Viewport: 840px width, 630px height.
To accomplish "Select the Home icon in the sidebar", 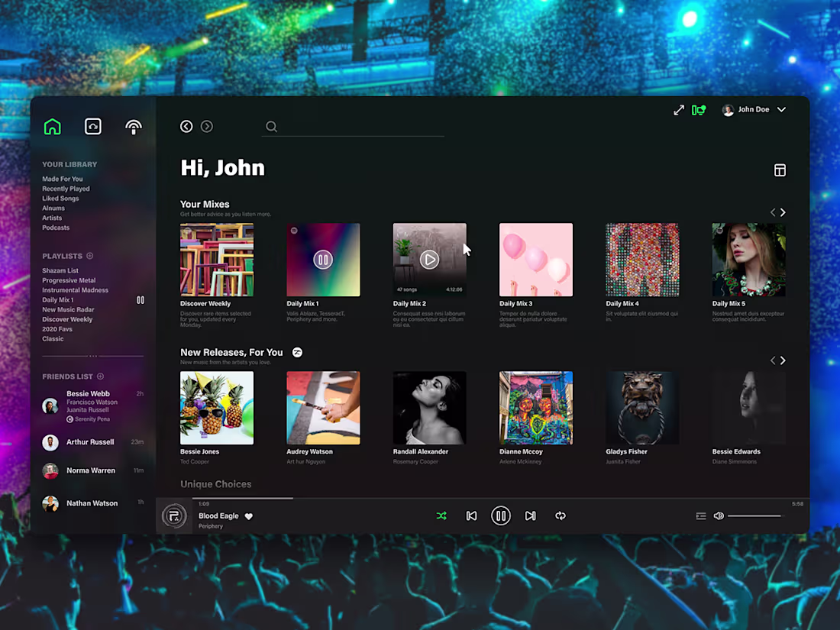I will (x=52, y=126).
